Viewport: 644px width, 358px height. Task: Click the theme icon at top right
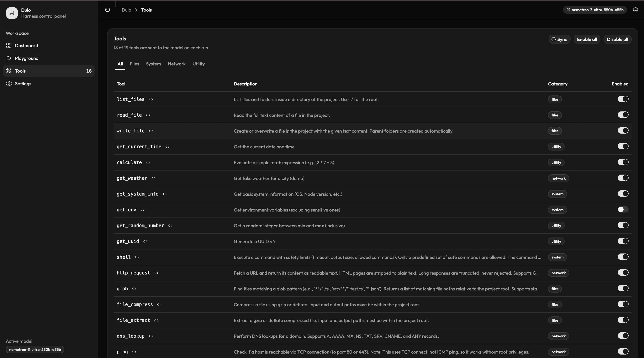point(635,10)
